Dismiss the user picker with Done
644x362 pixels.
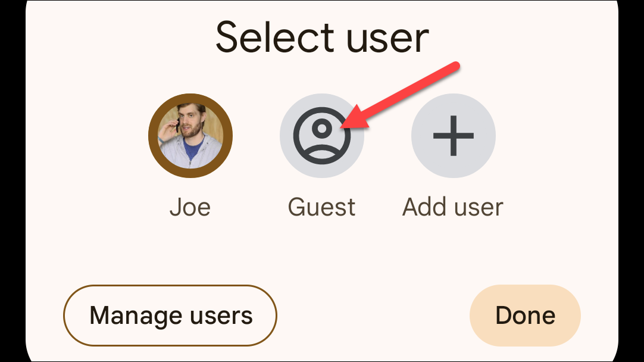pyautogui.click(x=525, y=316)
